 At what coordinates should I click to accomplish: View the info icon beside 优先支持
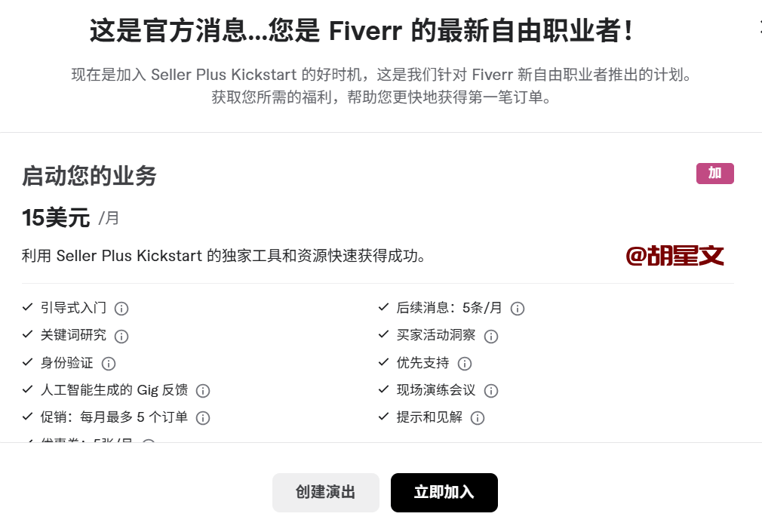tap(465, 363)
